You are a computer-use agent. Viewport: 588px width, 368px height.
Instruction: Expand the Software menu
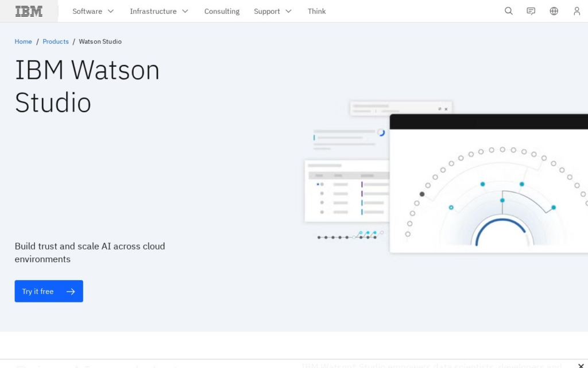(93, 11)
